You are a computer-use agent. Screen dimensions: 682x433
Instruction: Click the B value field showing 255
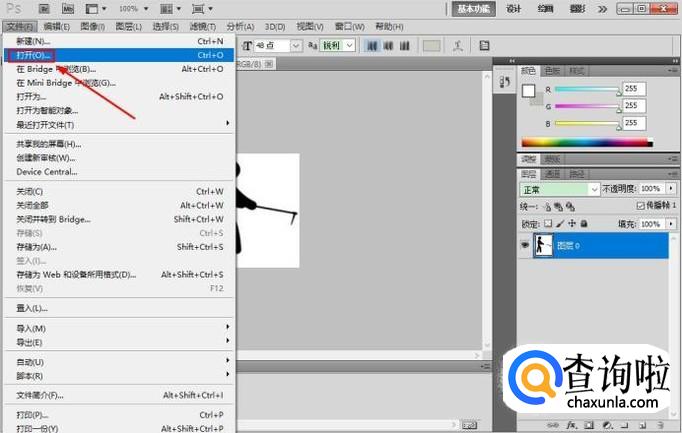tap(634, 123)
